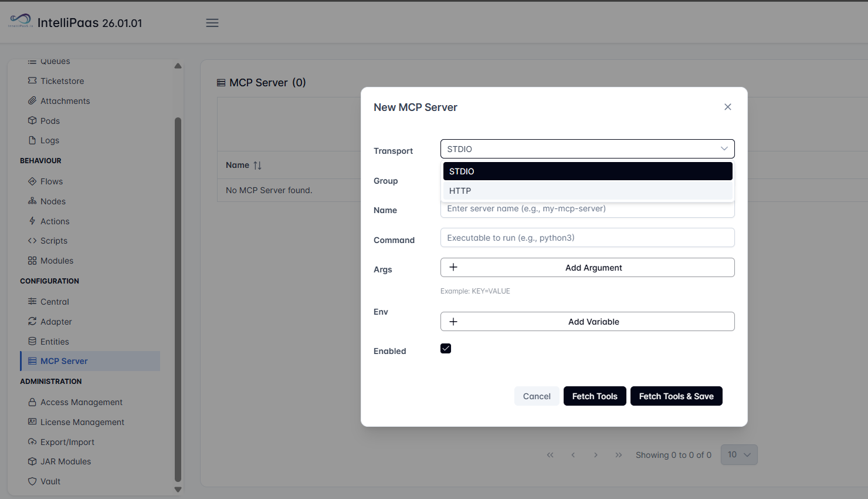
Task: Click the sidebar scroll down arrow
Action: [x=178, y=490]
